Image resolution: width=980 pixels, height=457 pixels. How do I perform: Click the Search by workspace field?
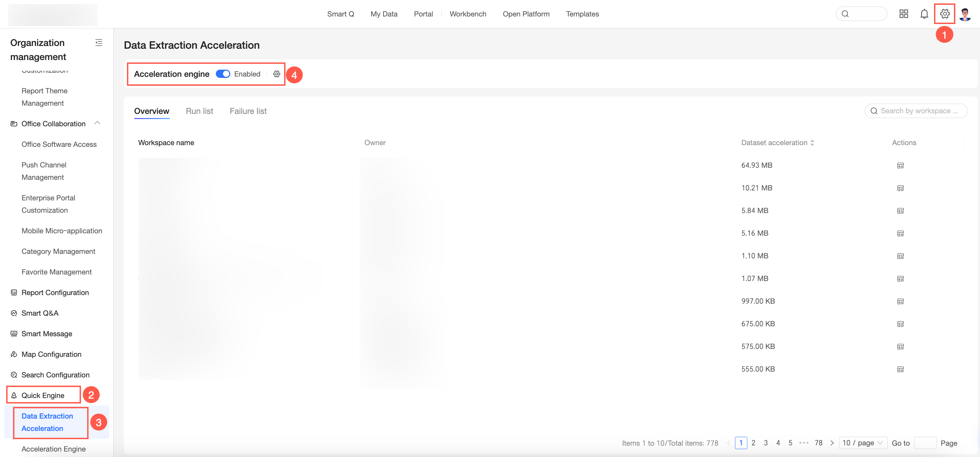click(918, 111)
